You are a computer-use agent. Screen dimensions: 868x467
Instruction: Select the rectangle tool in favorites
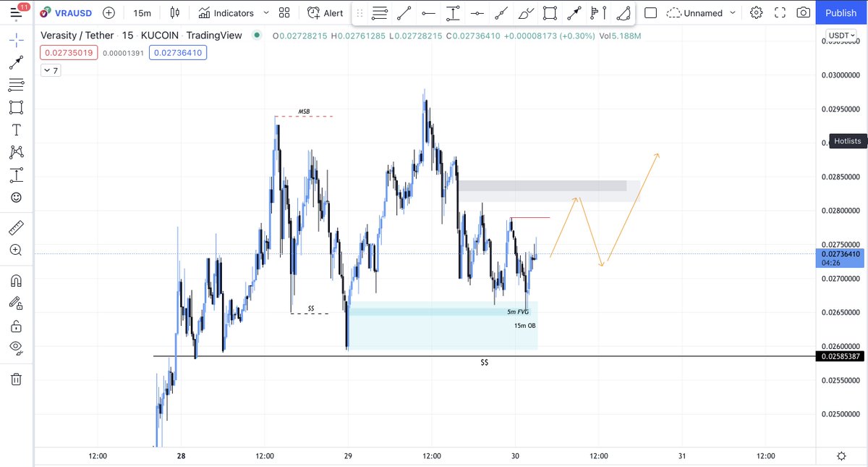[550, 12]
